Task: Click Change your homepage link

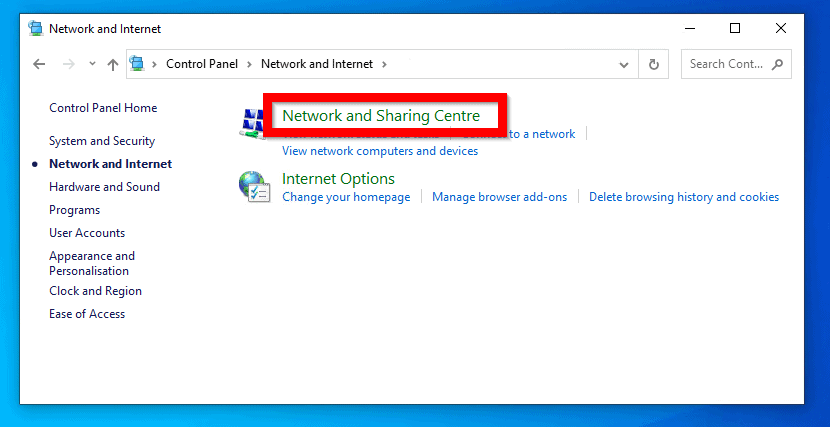Action: (346, 197)
